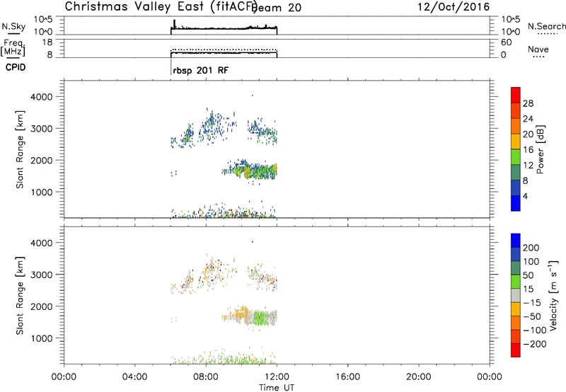Click the "12:00" time tick label

(277, 377)
